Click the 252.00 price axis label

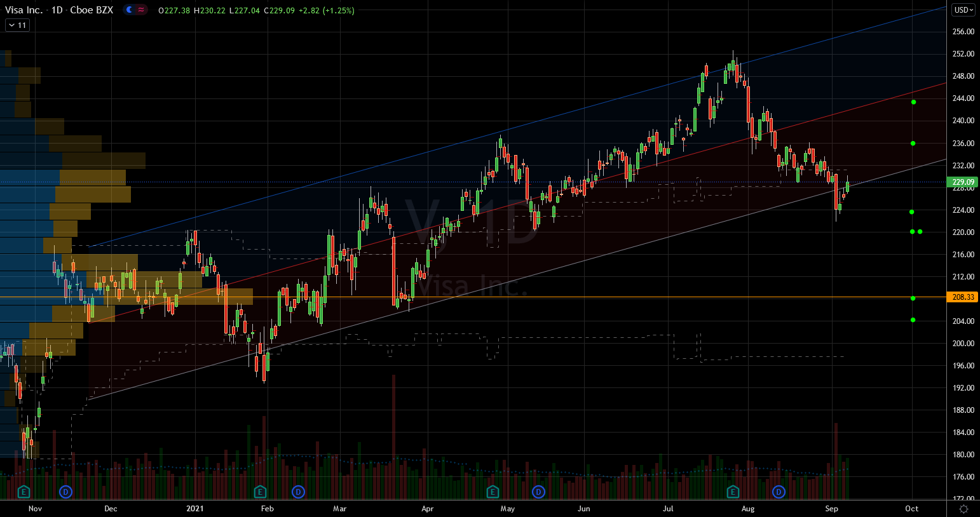(963, 54)
